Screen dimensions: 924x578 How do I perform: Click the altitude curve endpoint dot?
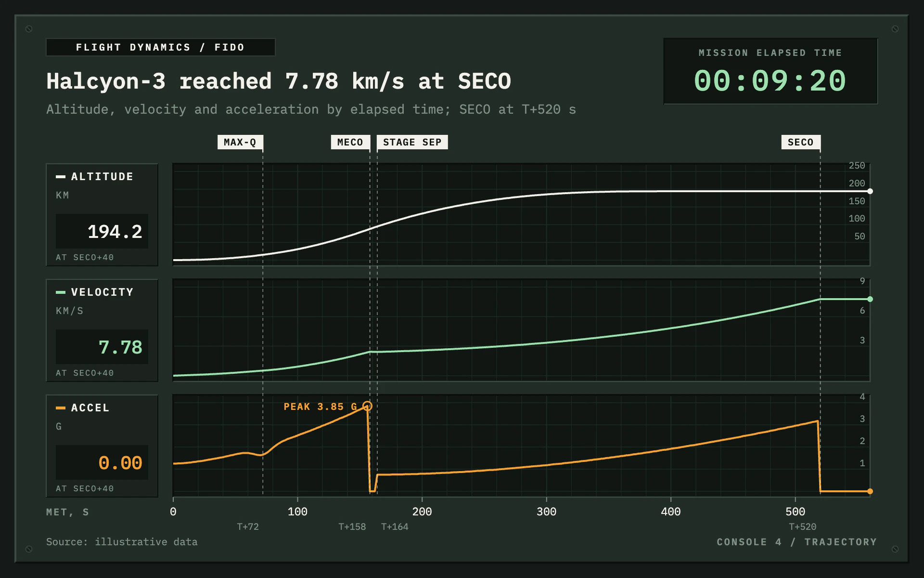[x=870, y=191]
